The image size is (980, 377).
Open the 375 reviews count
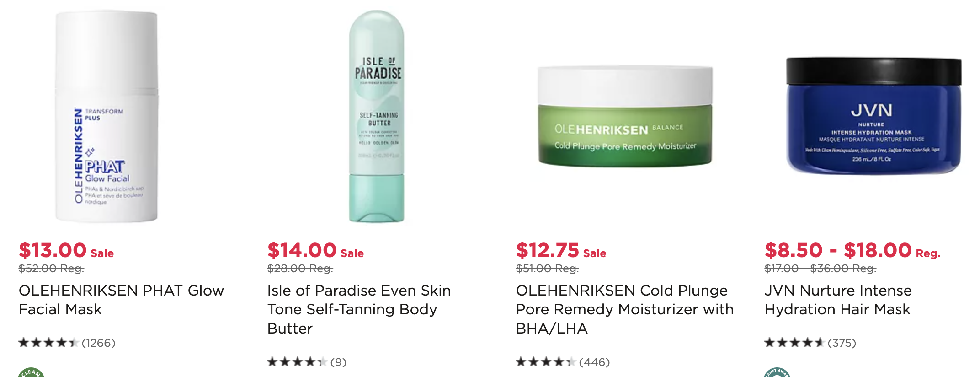[x=842, y=343]
